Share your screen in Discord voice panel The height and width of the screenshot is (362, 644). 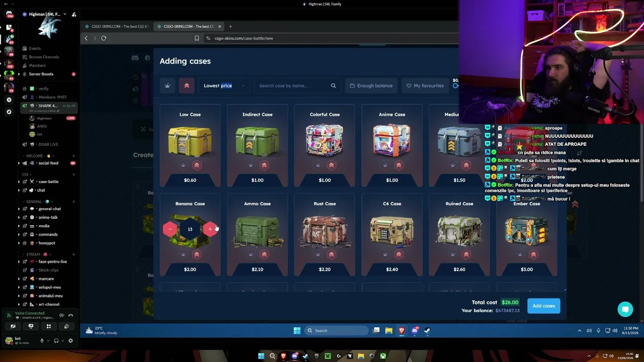[x=31, y=326]
